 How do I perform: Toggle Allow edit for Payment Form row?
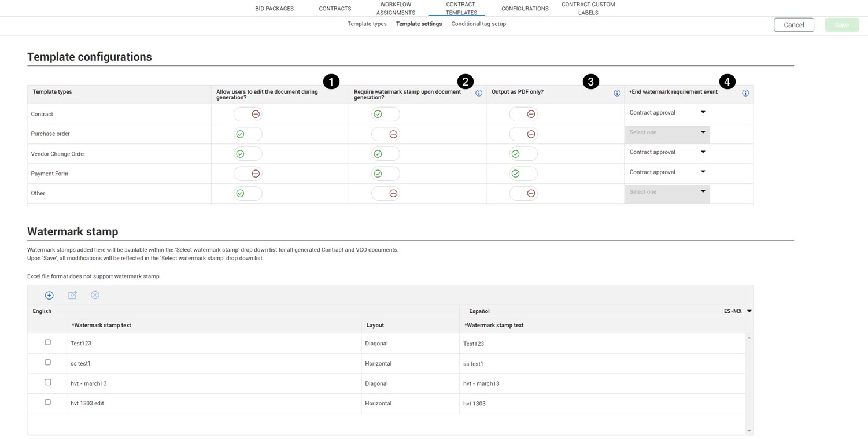(248, 174)
